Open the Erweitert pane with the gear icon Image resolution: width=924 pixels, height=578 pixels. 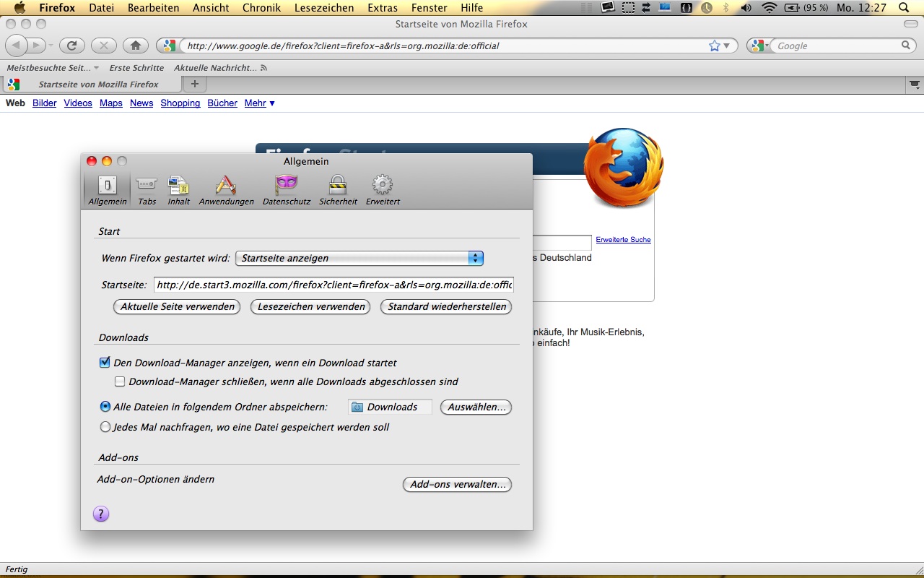coord(383,190)
